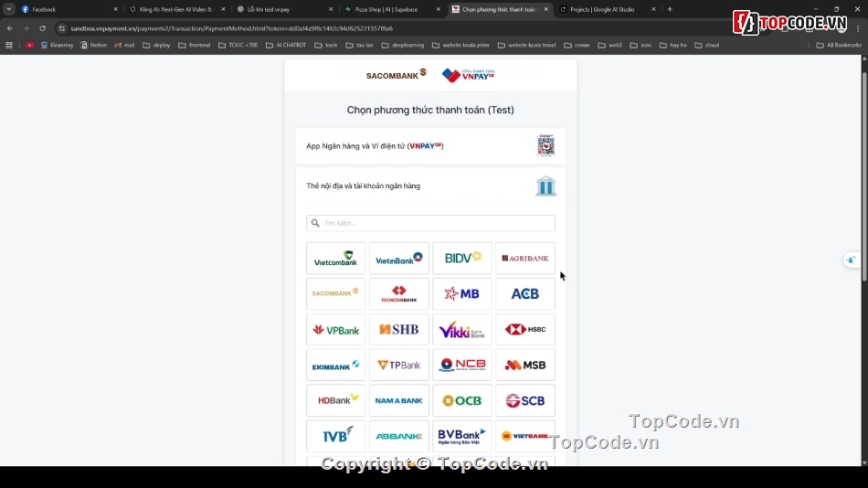Choose IVB bank tile
Image resolution: width=868 pixels, height=488 pixels.
336,436
